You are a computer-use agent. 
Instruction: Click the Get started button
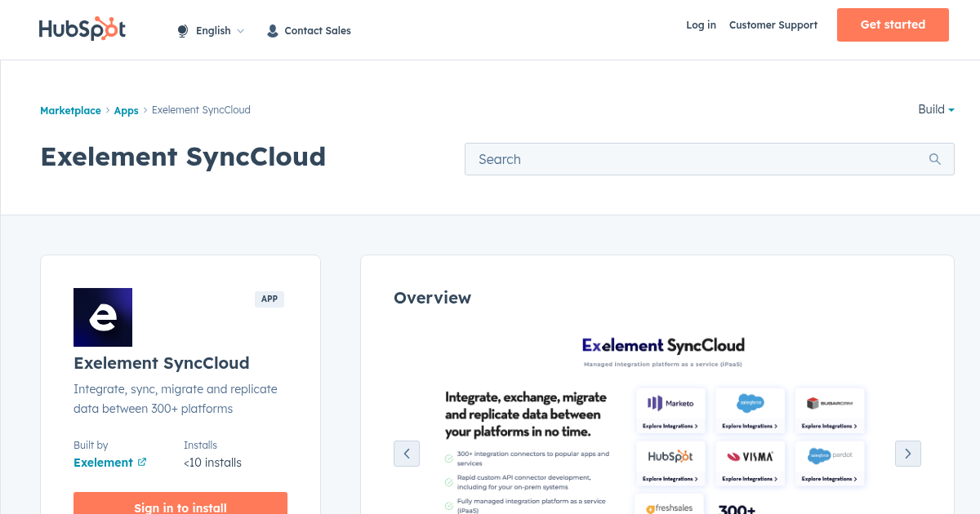(893, 24)
